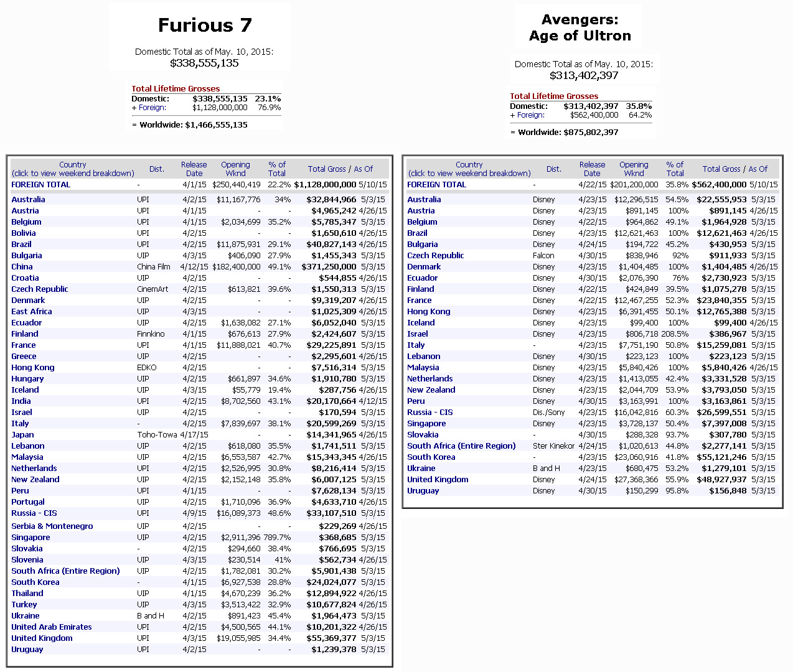The image size is (793, 672).
Task: Open Brazil in the Avengers table
Action: point(417,233)
